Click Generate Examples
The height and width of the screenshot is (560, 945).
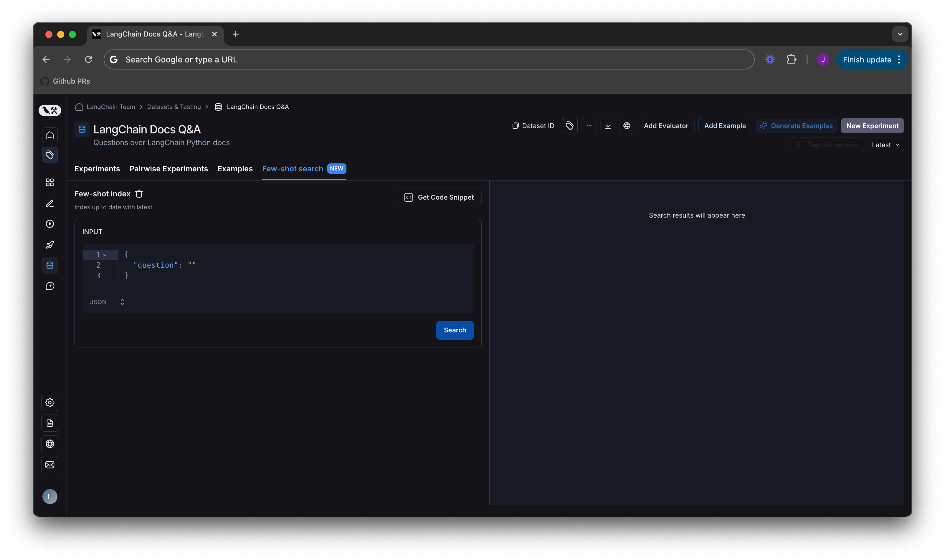(796, 126)
